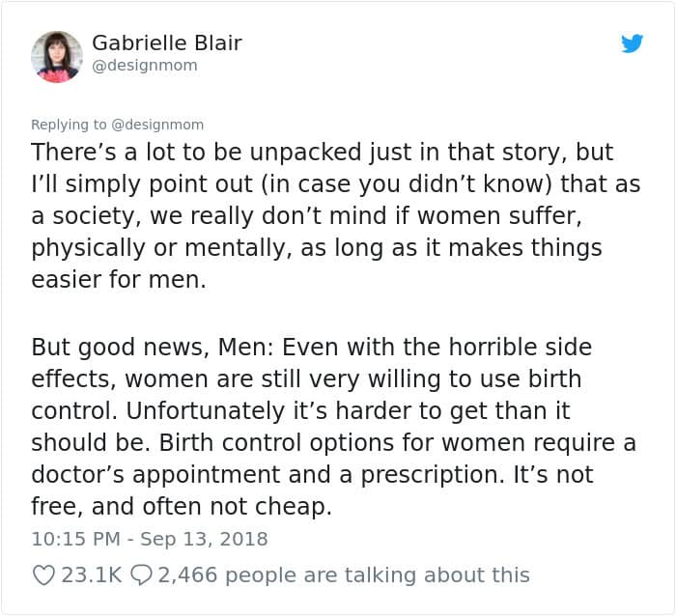The width and height of the screenshot is (676, 616).
Task: Click the line starting 'control. Unfortunately'
Action: tap(300, 410)
